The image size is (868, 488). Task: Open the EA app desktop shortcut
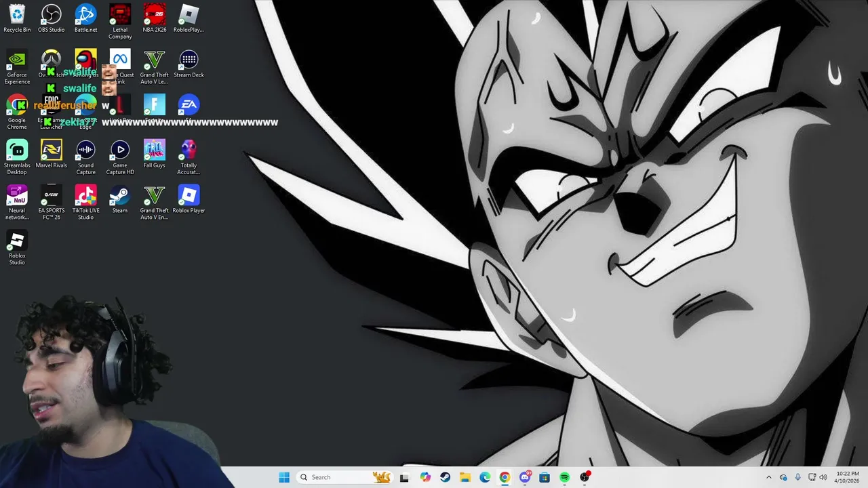189,108
